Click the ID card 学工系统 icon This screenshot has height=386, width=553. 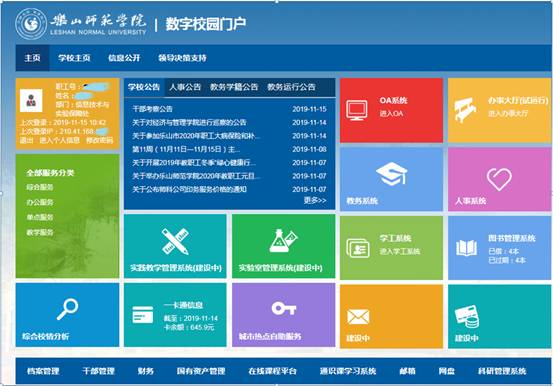(x=358, y=248)
